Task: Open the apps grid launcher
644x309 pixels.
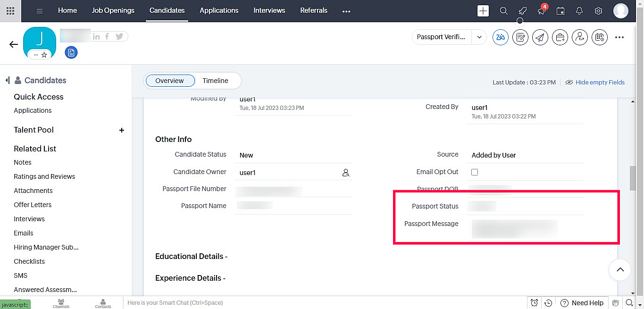Action: pos(10,10)
